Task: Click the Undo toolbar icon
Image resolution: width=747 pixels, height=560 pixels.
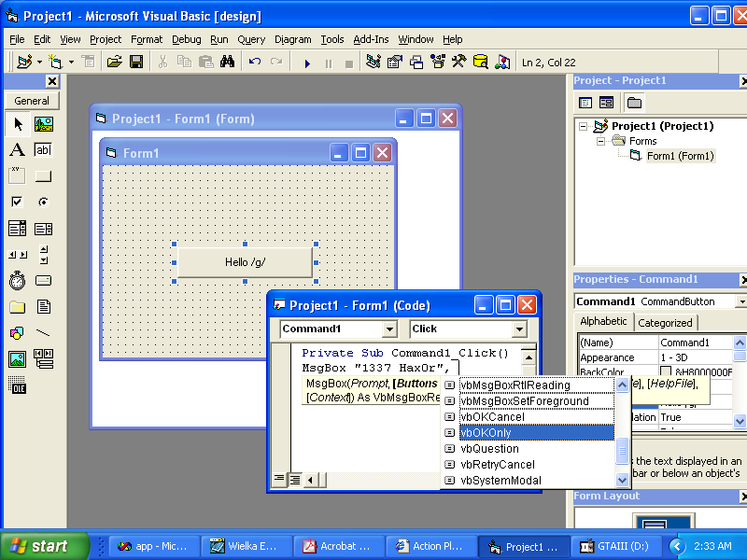Action: point(255,62)
